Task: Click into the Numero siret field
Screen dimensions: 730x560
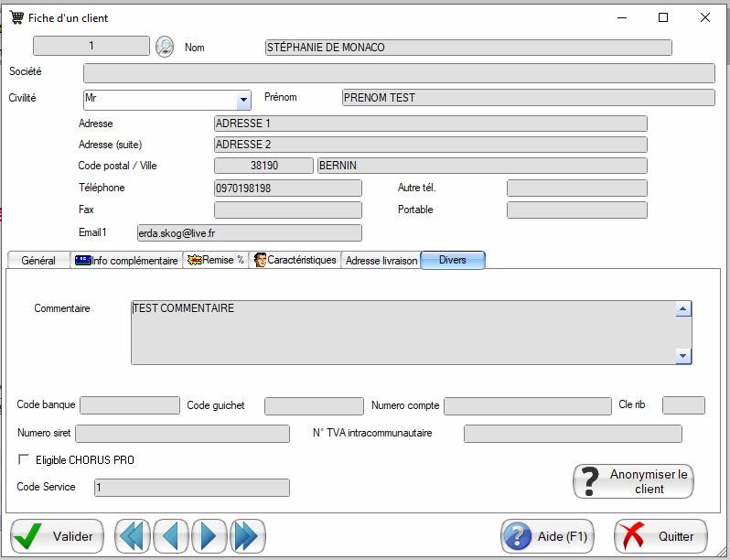Action: click(x=182, y=434)
